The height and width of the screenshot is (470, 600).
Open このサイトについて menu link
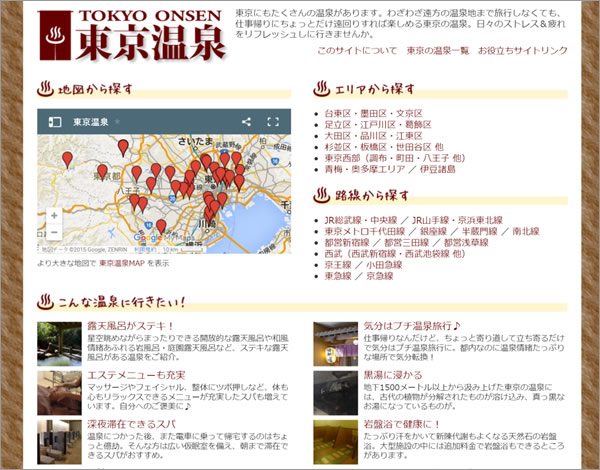355,50
